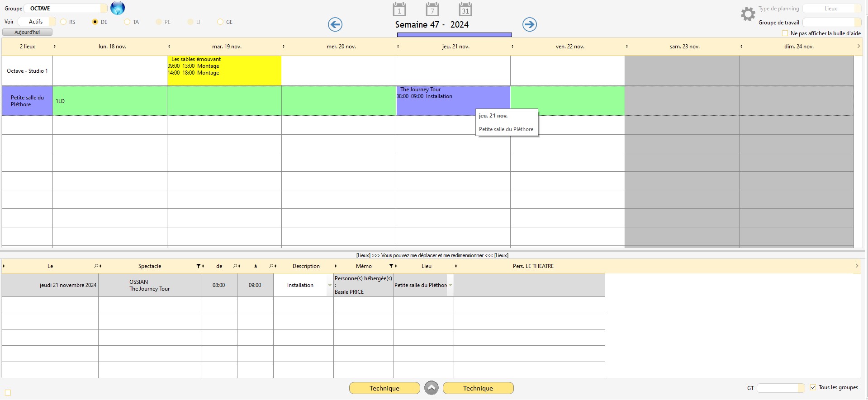Select the yellow 'Les sables émouvant' event
Image resolution: width=868 pixels, height=400 pixels.
(224, 70)
